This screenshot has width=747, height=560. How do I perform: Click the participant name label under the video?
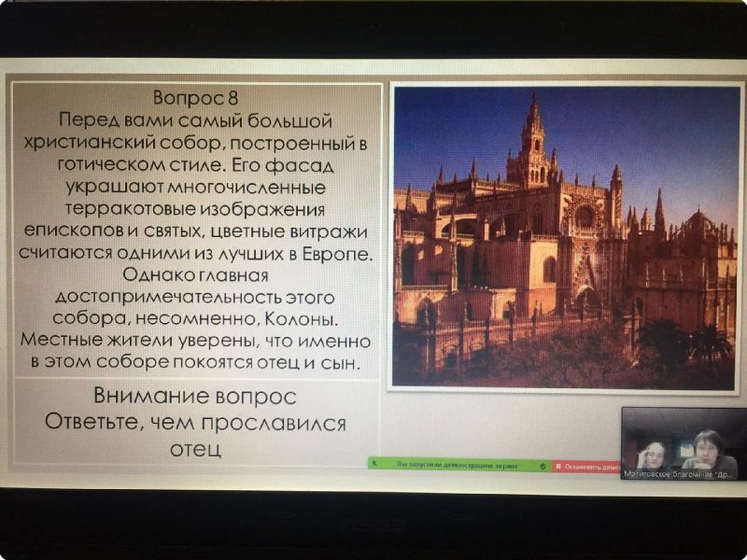pos(679,474)
